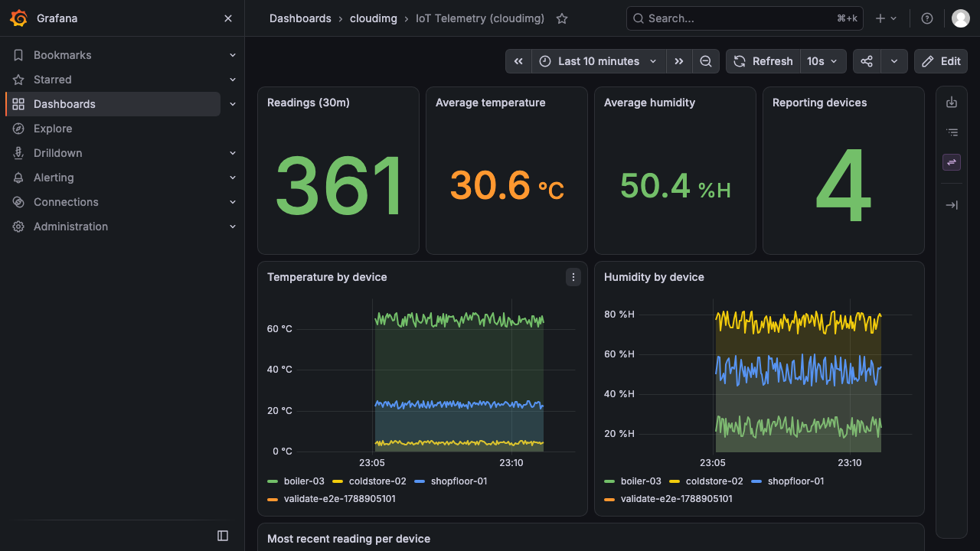Click the Edit dashboard button

point(941,61)
